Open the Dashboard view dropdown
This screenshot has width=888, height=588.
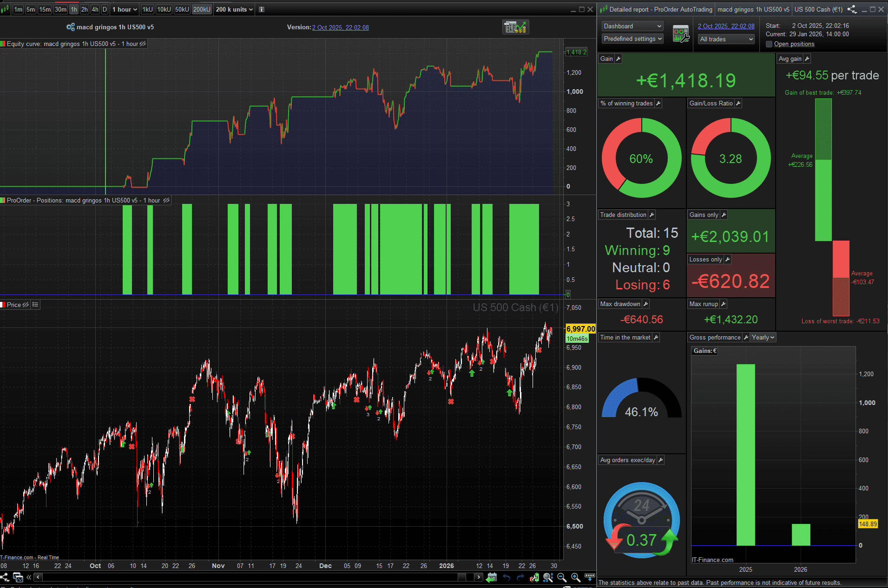tap(632, 26)
